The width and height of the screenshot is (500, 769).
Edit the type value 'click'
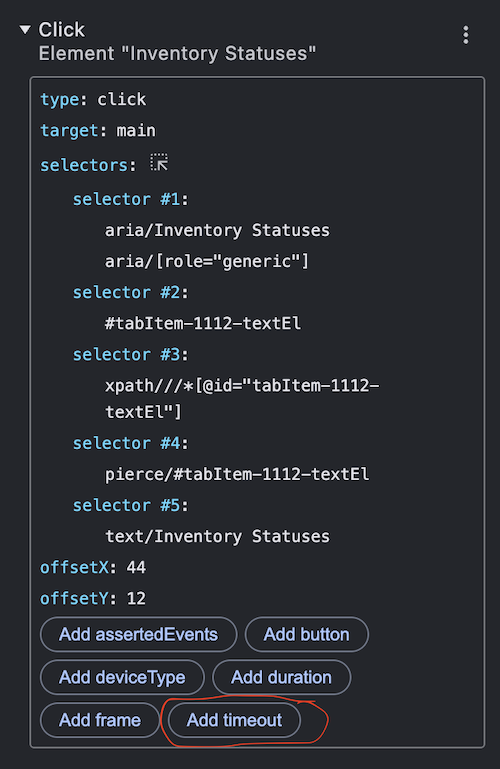click(122, 100)
